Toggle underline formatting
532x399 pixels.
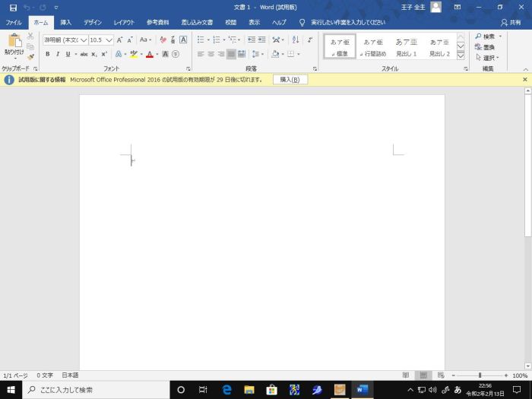point(67,54)
